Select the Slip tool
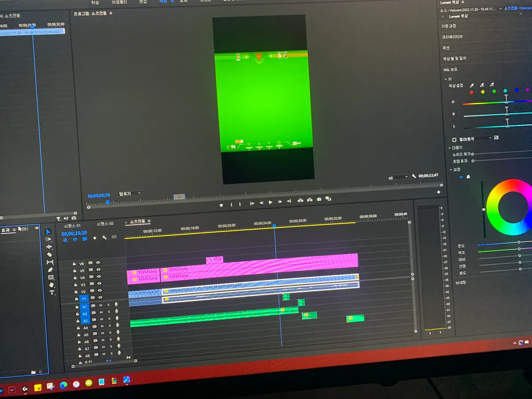This screenshot has width=532, height=399. coord(50,262)
